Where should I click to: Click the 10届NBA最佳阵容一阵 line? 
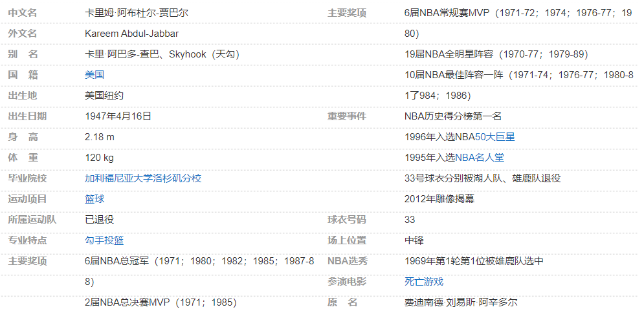pos(519,74)
